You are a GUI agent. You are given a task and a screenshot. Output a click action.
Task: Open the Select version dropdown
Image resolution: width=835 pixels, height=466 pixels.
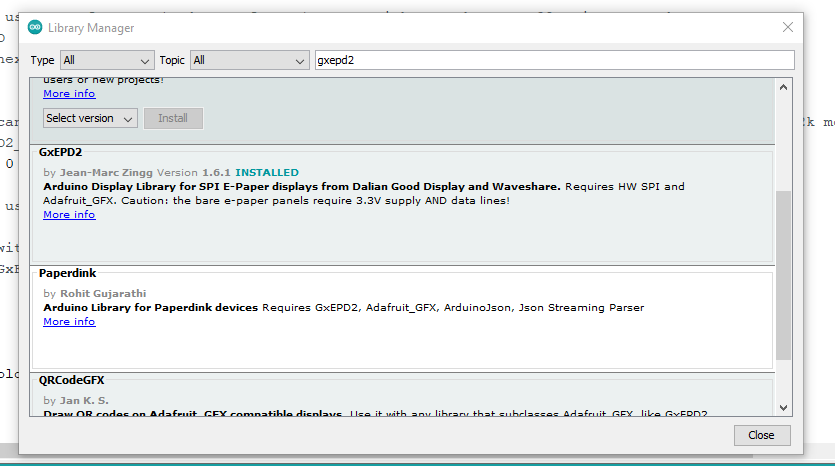click(x=90, y=118)
